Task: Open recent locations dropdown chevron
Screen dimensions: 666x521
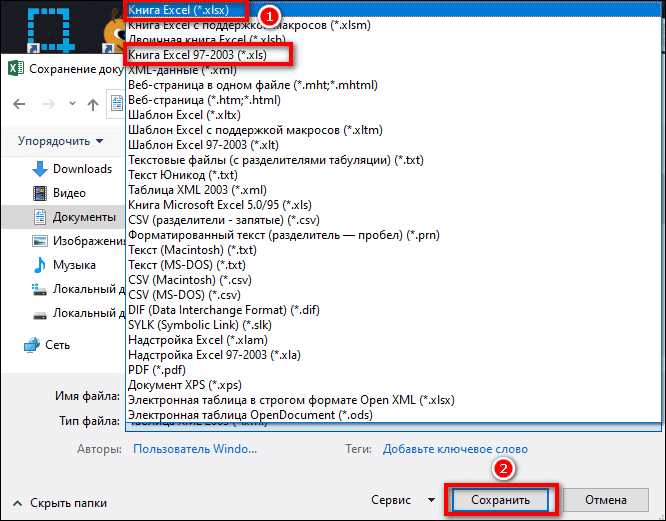Action: pos(73,103)
